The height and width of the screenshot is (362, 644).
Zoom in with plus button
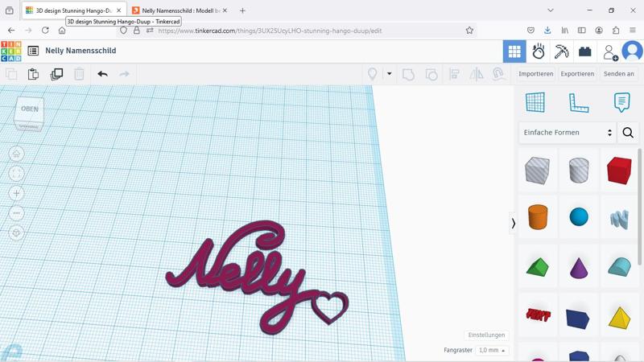tap(16, 193)
